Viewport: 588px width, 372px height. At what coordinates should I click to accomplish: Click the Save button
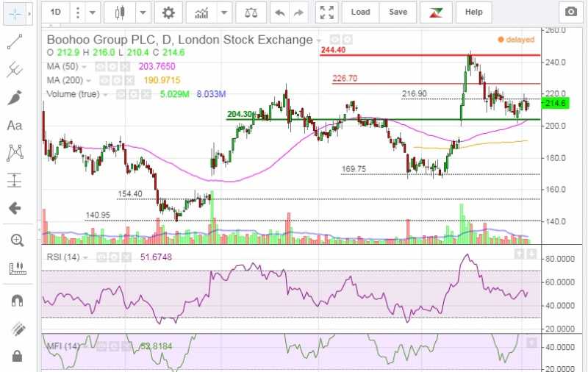pyautogui.click(x=398, y=12)
